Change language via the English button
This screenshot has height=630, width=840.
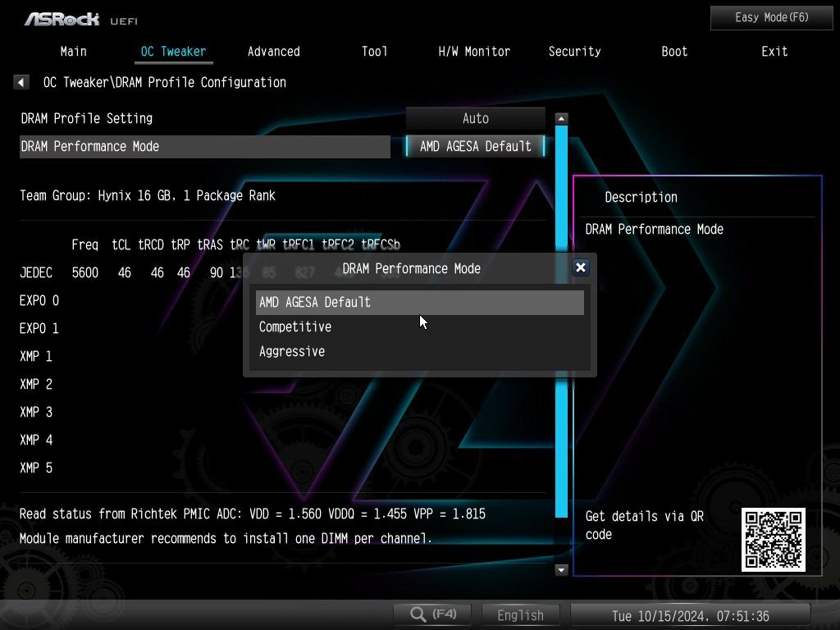(x=520, y=615)
